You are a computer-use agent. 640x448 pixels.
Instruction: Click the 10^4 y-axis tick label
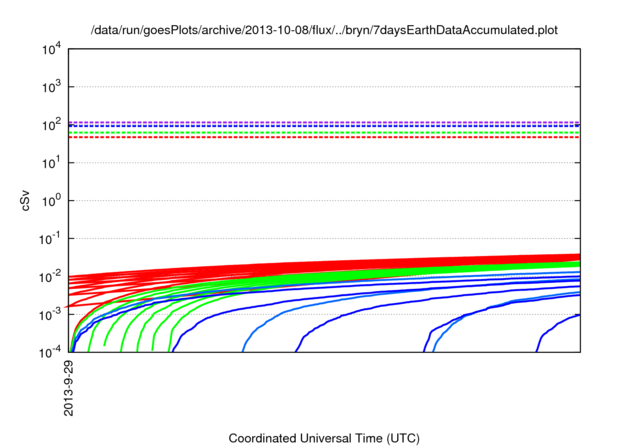[50, 48]
